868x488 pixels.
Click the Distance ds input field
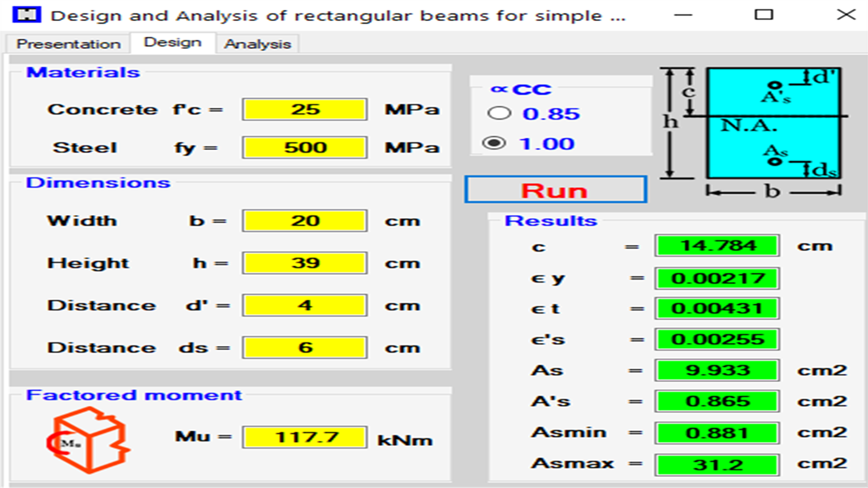coord(305,347)
